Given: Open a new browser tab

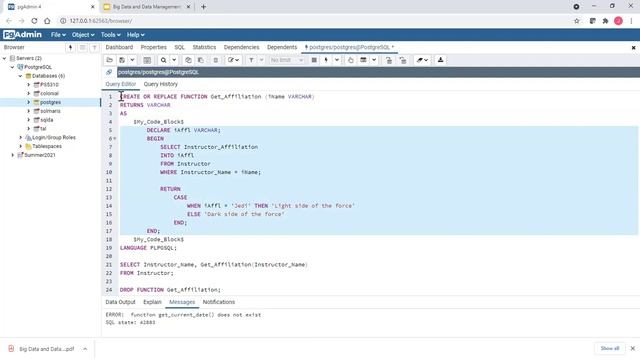Looking at the screenshot, I should pos(203,7).
